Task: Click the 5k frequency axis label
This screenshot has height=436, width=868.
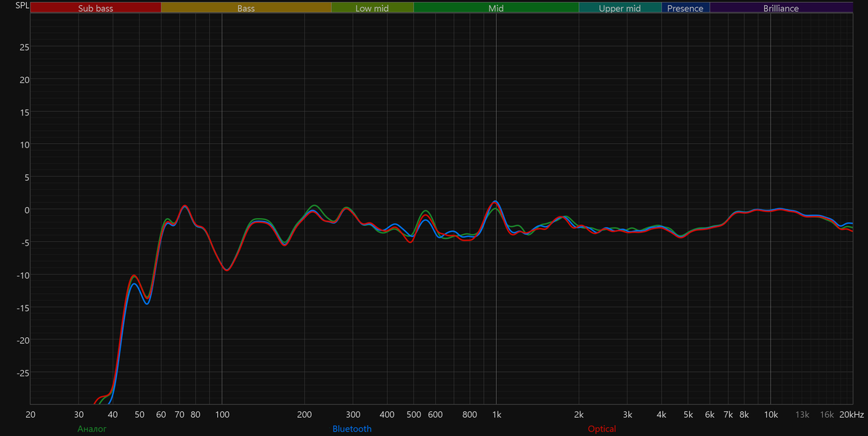Action: 688,414
